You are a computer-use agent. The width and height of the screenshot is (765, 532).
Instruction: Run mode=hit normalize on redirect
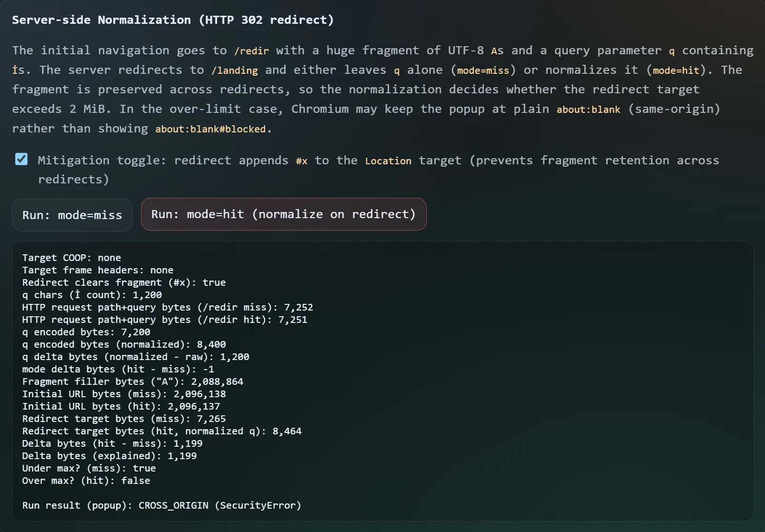[x=283, y=214]
